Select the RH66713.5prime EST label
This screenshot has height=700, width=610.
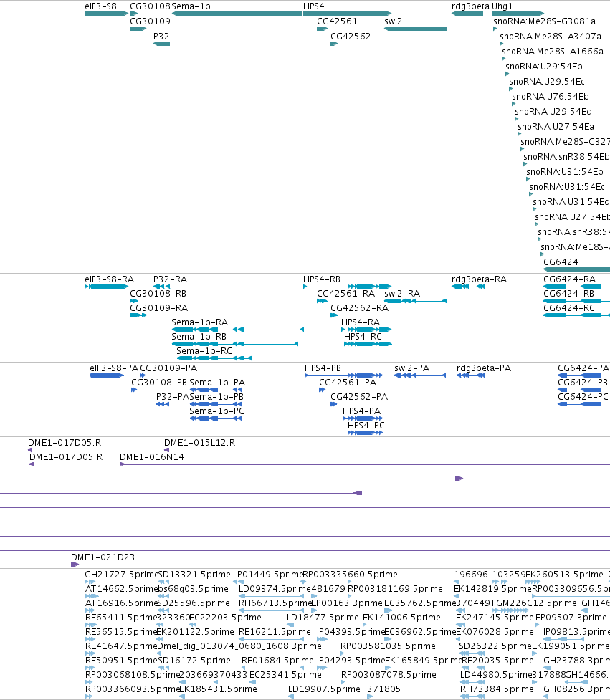pos(275,603)
